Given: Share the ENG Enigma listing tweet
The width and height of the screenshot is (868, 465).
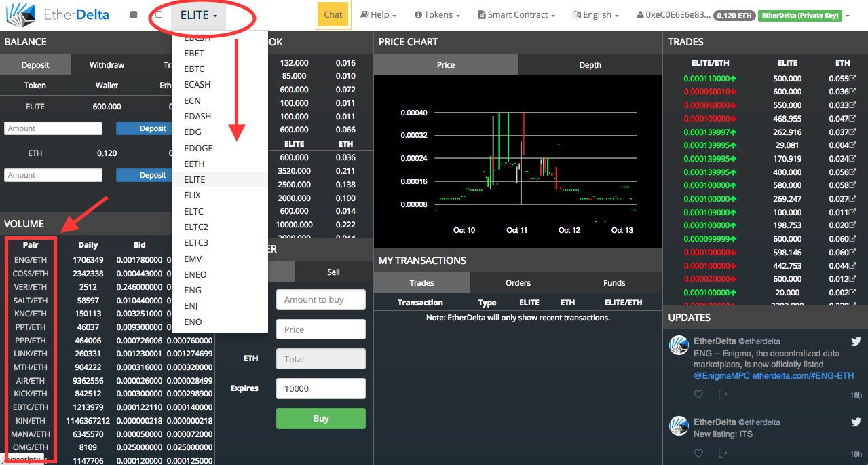Looking at the screenshot, I should tap(723, 394).
